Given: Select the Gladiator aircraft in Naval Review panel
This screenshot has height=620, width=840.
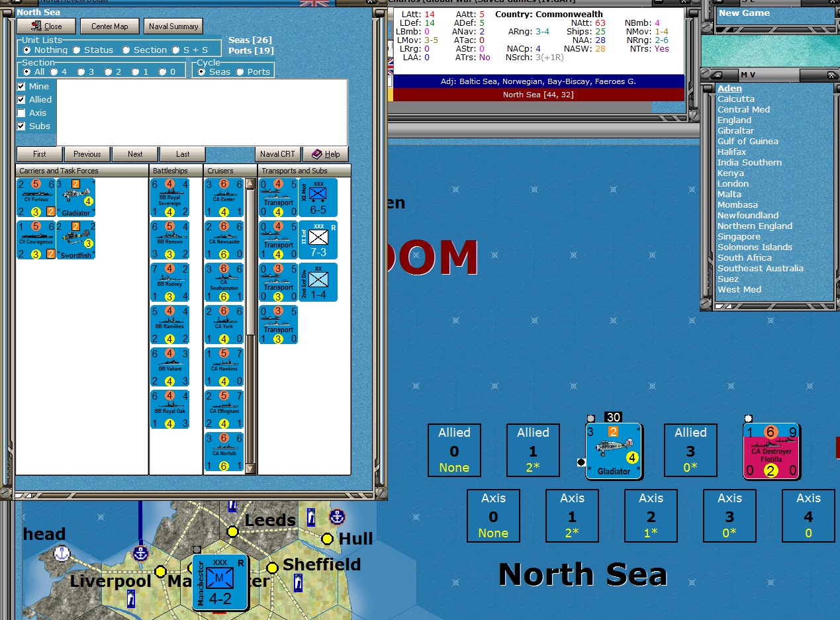Looking at the screenshot, I should pos(75,198).
